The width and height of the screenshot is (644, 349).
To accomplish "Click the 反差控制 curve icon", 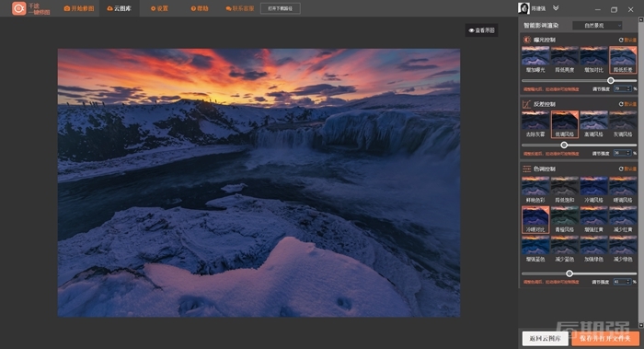I will pos(526,104).
